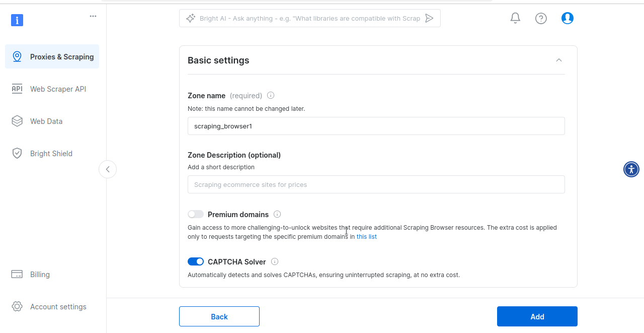This screenshot has width=644, height=333.
Task: Navigate to Web Scraper API
Action: coord(57,89)
